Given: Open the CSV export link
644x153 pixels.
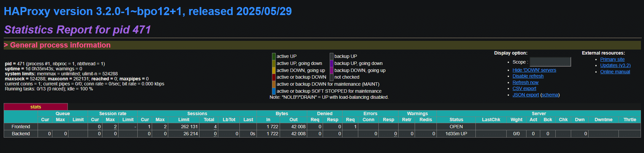Looking at the screenshot, I should tap(524, 88).
